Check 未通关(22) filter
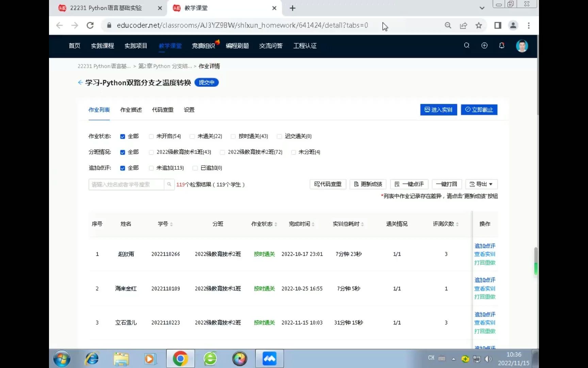Screen dimensions: 588x368 click(192, 137)
